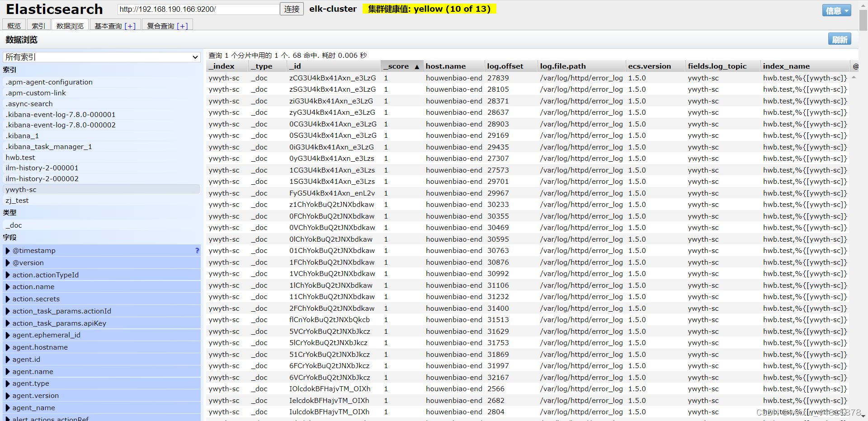The width and height of the screenshot is (868, 421).
Task: Expand the agent.id field
Action: [8, 360]
